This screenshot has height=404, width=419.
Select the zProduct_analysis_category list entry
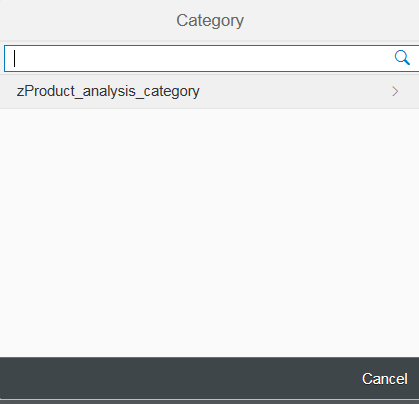click(x=209, y=91)
